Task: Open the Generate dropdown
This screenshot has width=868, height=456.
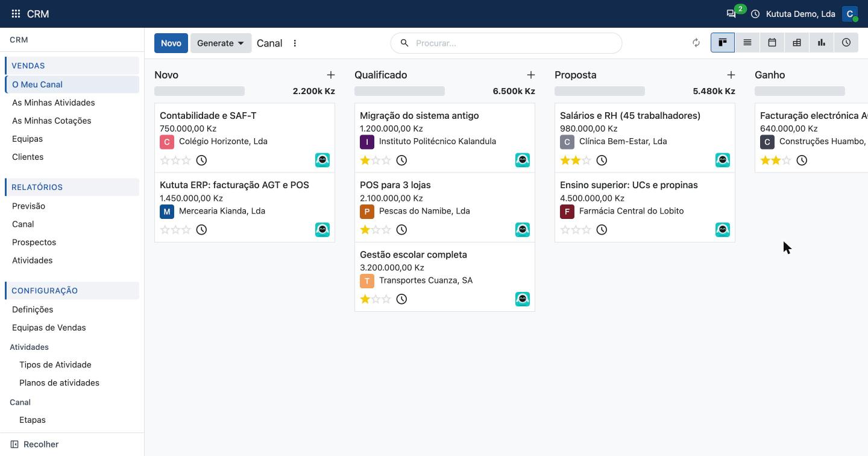Action: 221,43
